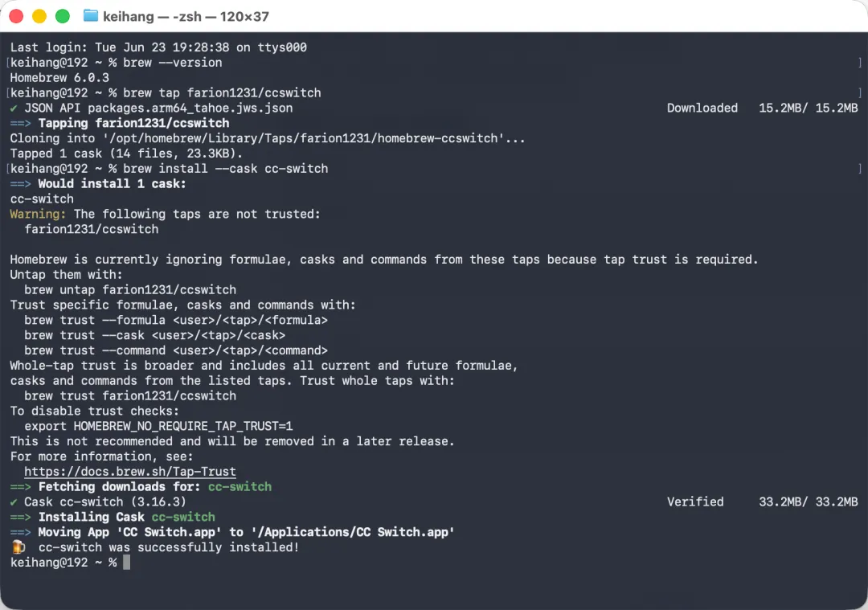Close the terminal with the red button

pyautogui.click(x=16, y=16)
